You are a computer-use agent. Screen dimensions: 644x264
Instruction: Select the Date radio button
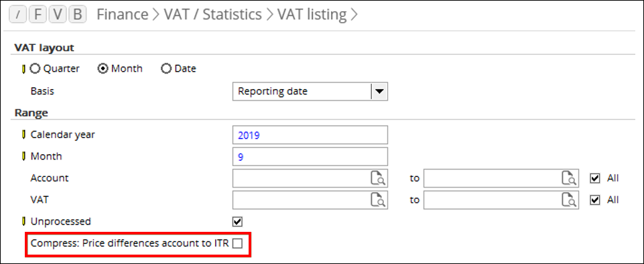(166, 69)
